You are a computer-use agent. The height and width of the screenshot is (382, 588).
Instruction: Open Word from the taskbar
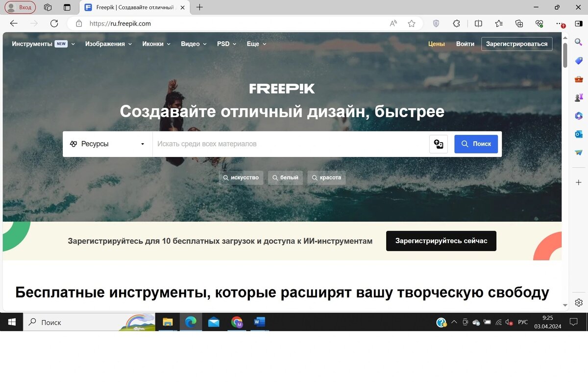(260, 322)
